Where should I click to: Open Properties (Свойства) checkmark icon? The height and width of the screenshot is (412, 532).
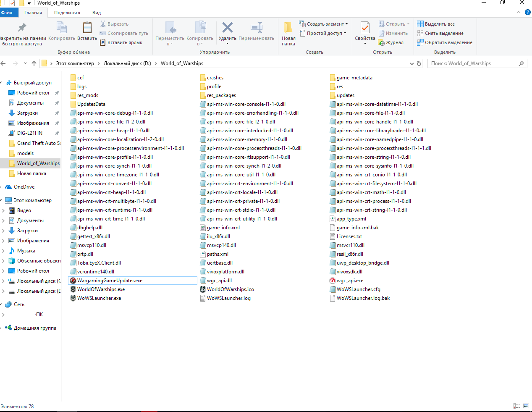pos(365,28)
